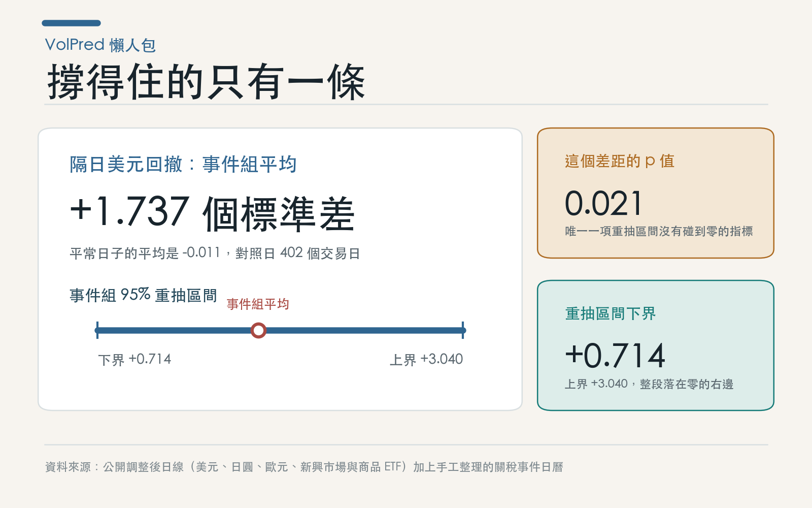This screenshot has width=812, height=508.
Task: Click the red circle marker on the interval bar
Action: [258, 331]
